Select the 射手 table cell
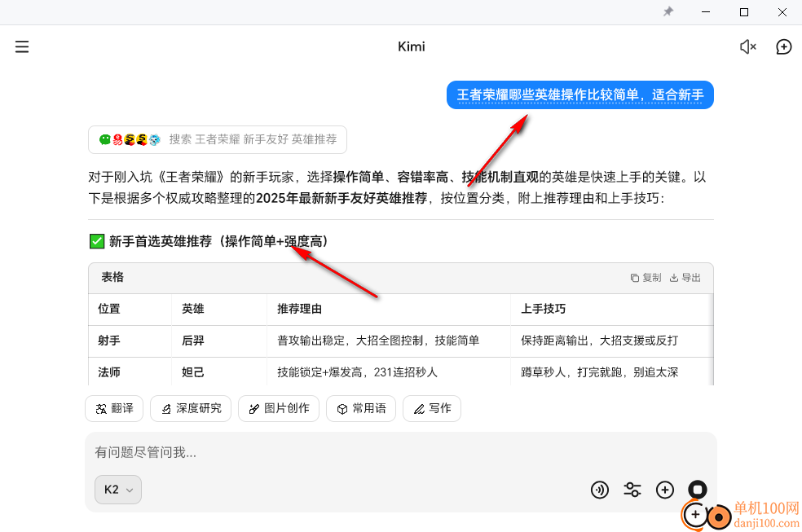The height and width of the screenshot is (532, 802). pyautogui.click(x=130, y=341)
